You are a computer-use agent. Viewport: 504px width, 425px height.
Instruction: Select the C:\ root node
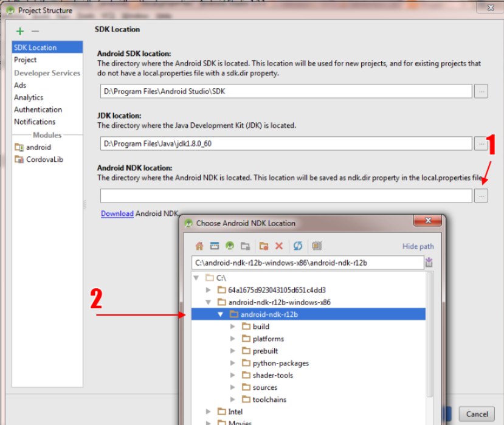tap(221, 278)
